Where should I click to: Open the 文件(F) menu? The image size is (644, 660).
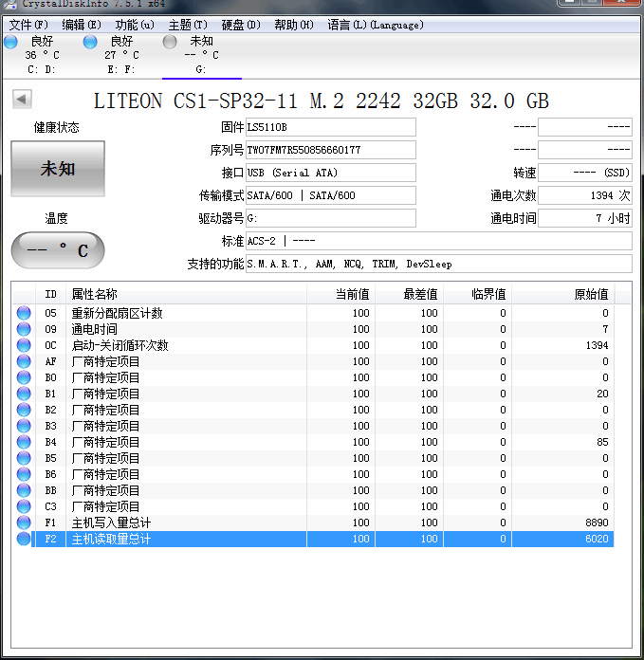click(28, 26)
